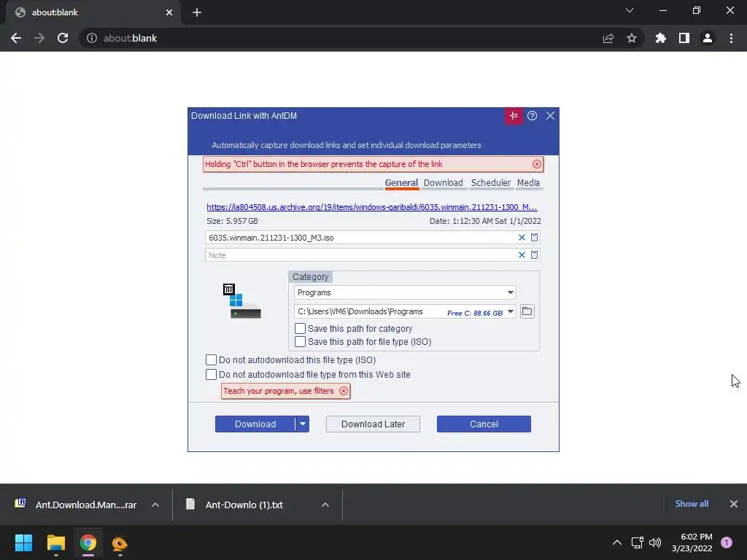Paste clipboard into Note field
The width and height of the screenshot is (747, 560).
535,255
